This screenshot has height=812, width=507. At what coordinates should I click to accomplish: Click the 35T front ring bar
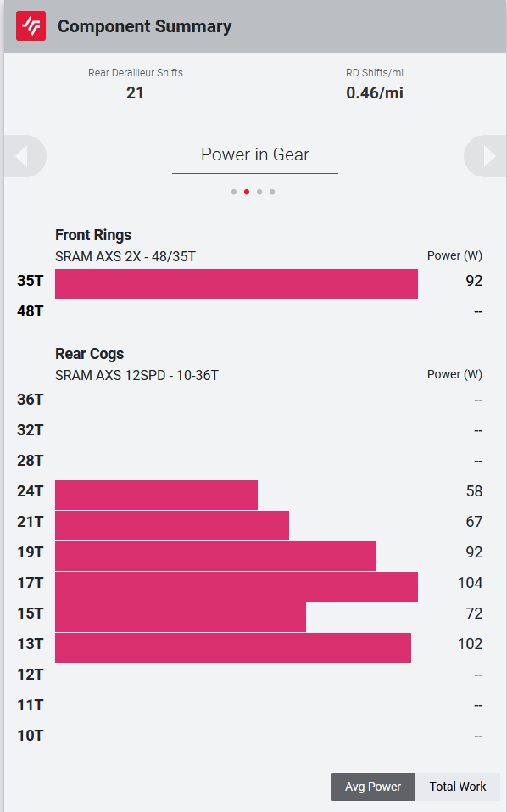click(x=237, y=283)
